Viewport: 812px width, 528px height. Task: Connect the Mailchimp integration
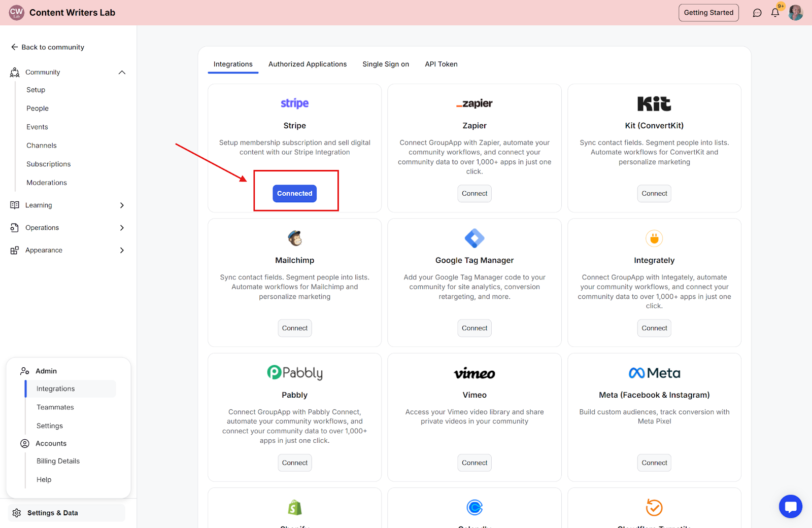click(x=295, y=328)
